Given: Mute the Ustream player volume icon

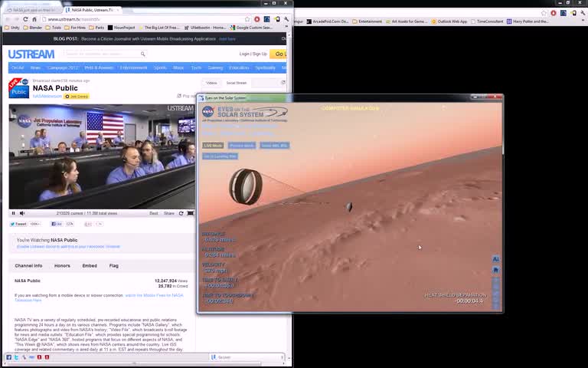Looking at the screenshot, I should (22, 213).
